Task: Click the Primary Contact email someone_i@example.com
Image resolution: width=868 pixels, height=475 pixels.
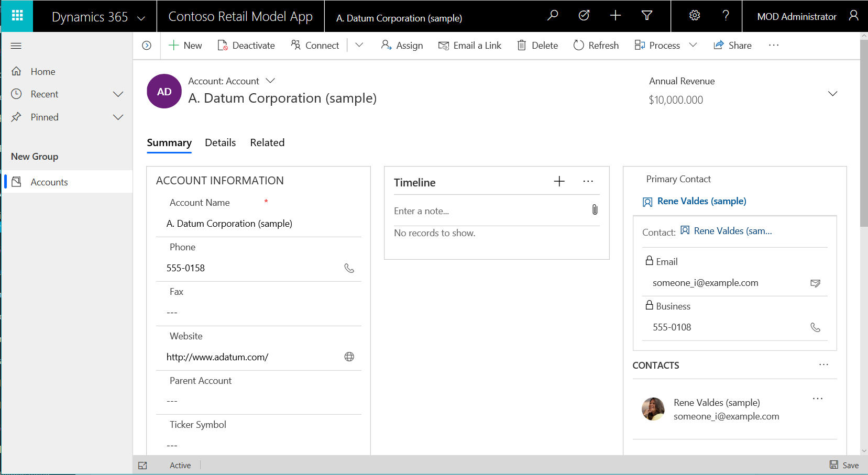Action: click(x=705, y=283)
